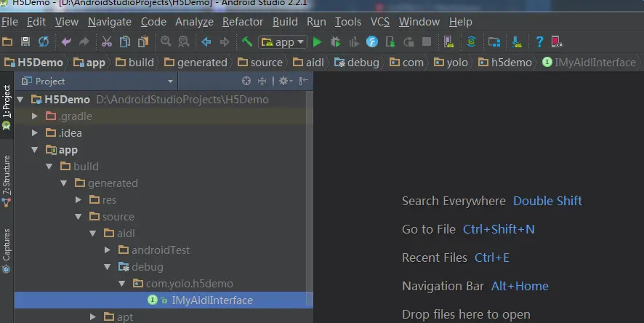Collapse the generated folder in tree
This screenshot has height=323, width=644.
pos(64,183)
